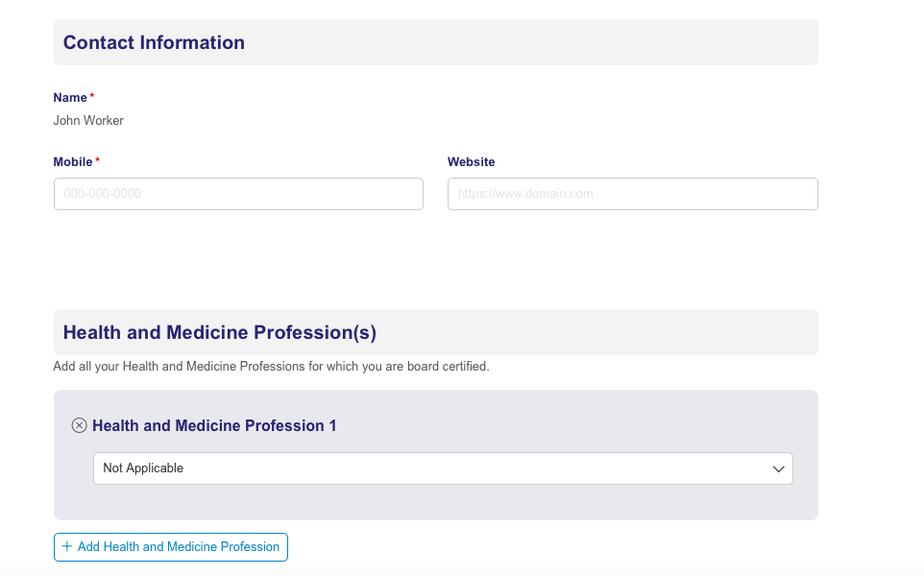
Task: Click the 000-000-0000 placeholder text
Action: tap(103, 194)
